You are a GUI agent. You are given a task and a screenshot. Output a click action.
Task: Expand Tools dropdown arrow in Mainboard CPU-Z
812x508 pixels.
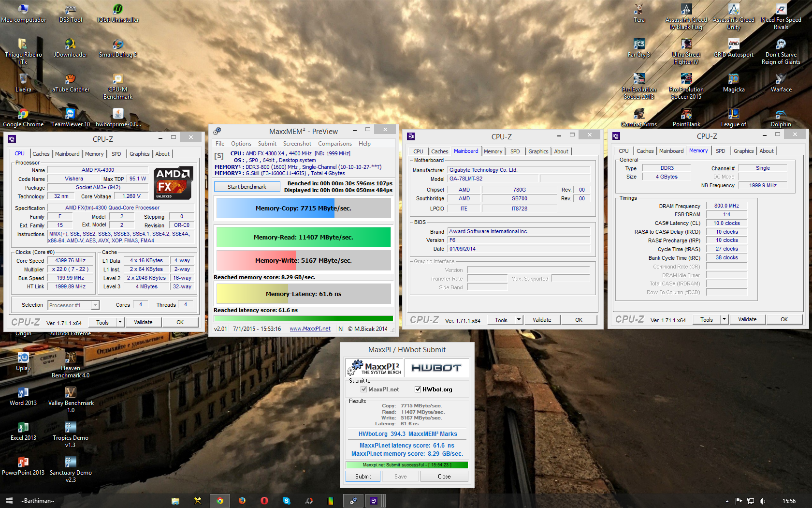click(519, 320)
